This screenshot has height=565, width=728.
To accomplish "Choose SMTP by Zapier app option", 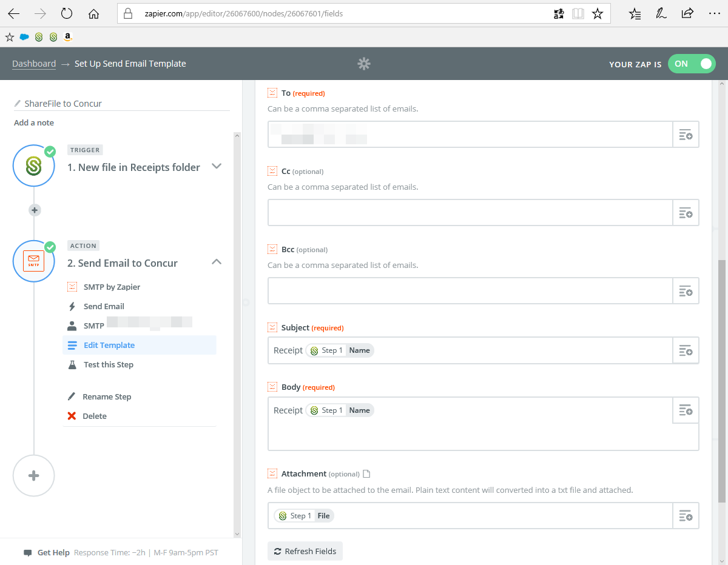I will [x=112, y=287].
